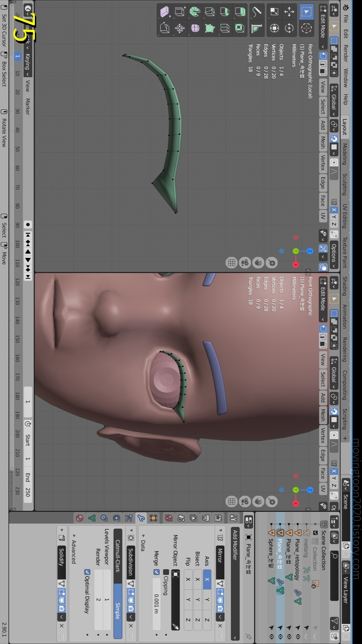Open the File menu
The width and height of the screenshot is (362, 644).
(x=346, y=19)
